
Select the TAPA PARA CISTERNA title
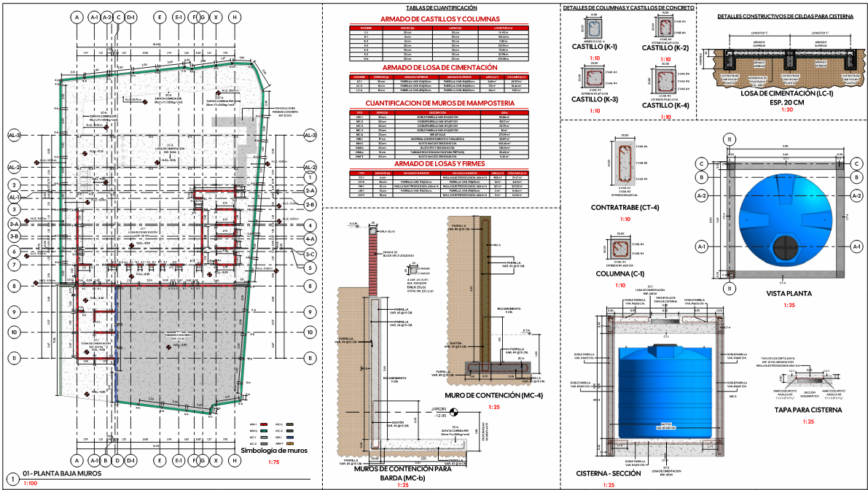coord(809,411)
